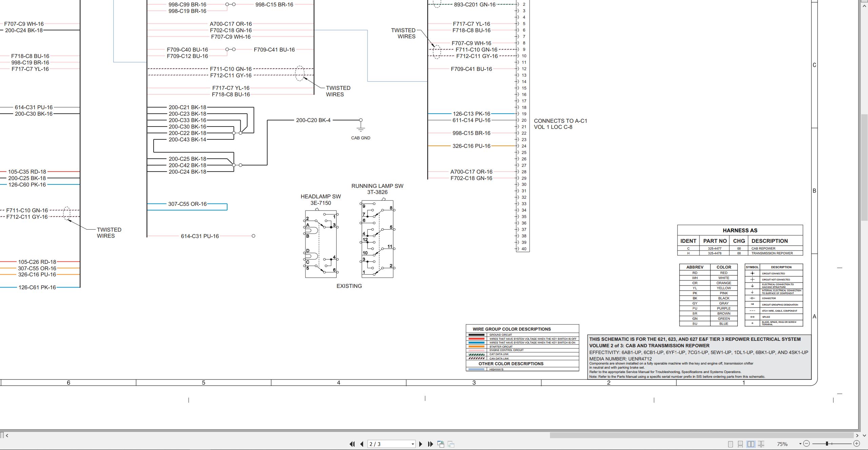Jump to the last page
Screen dimensions: 868x450
pos(431,444)
